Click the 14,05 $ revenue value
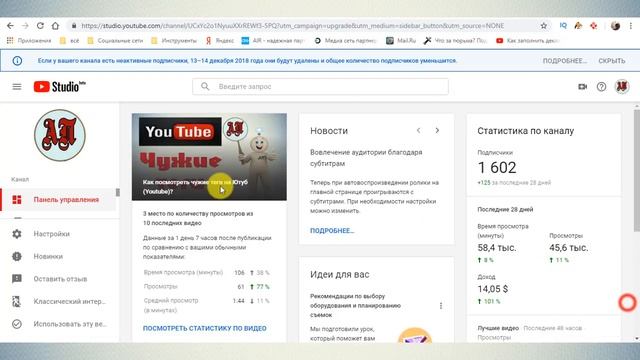This screenshot has width=640, height=360. (493, 289)
